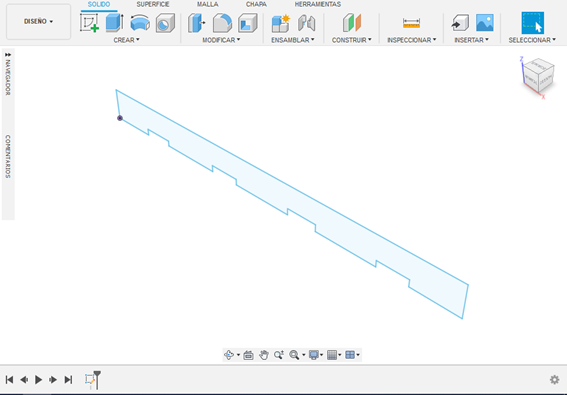
Task: Click the Insert Derive icon
Action: tap(460, 23)
